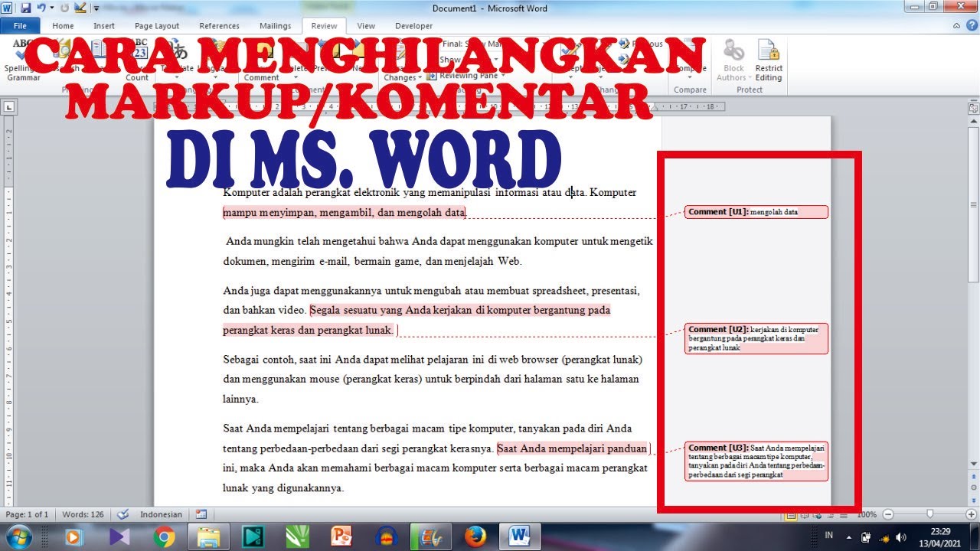Screen dimensions: 980x551
Task: Open the Select Browse Object button
Action: [x=974, y=487]
